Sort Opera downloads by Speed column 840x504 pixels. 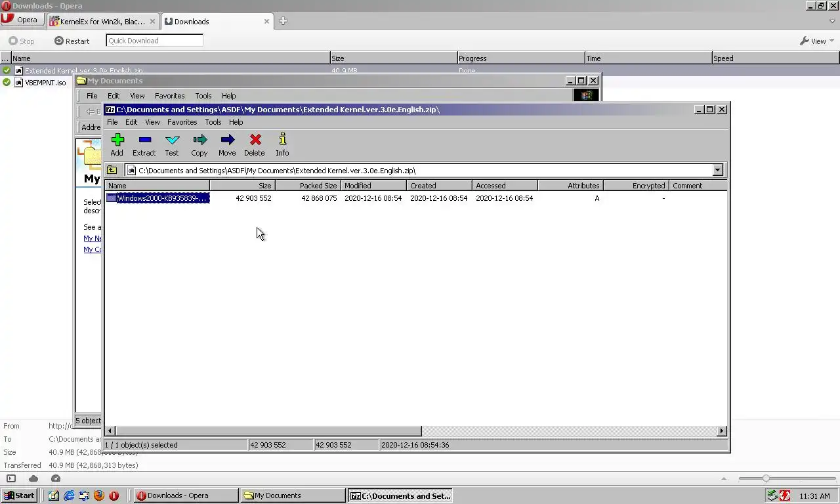776,58
